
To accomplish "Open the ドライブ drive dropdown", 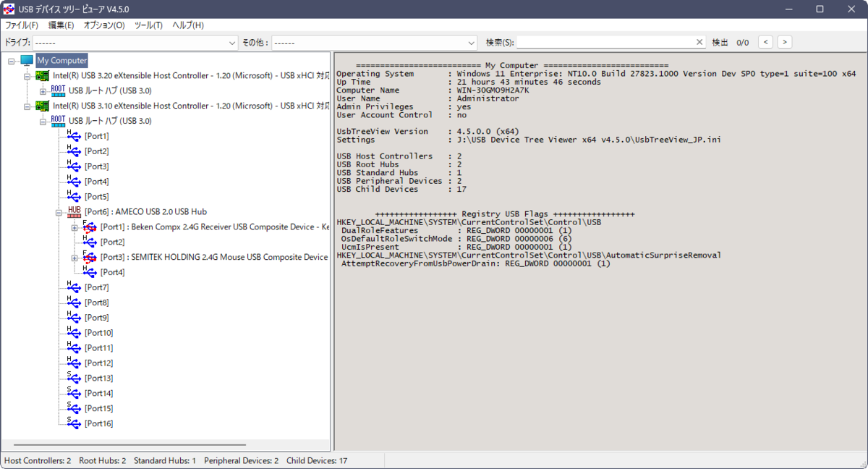I will pos(135,43).
